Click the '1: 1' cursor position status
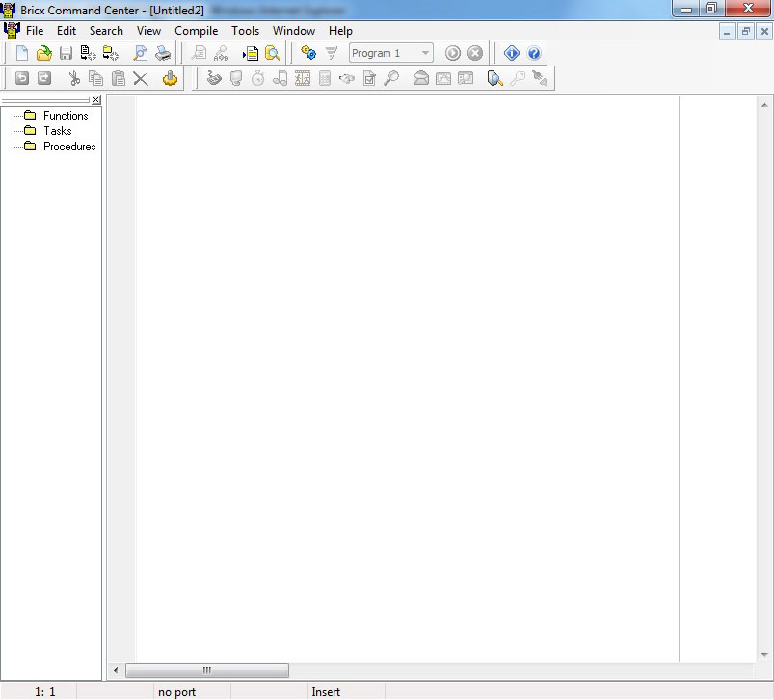Screen dimensions: 774x700 [x=45, y=692]
